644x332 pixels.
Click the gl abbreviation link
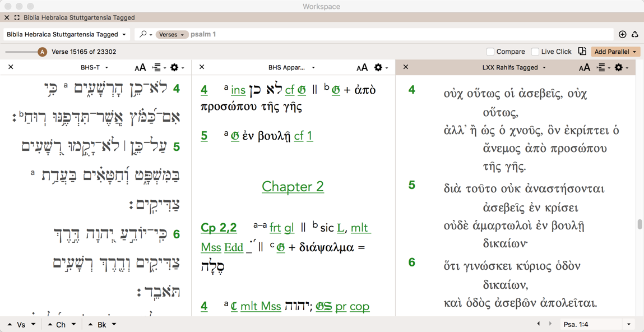tap(290, 228)
